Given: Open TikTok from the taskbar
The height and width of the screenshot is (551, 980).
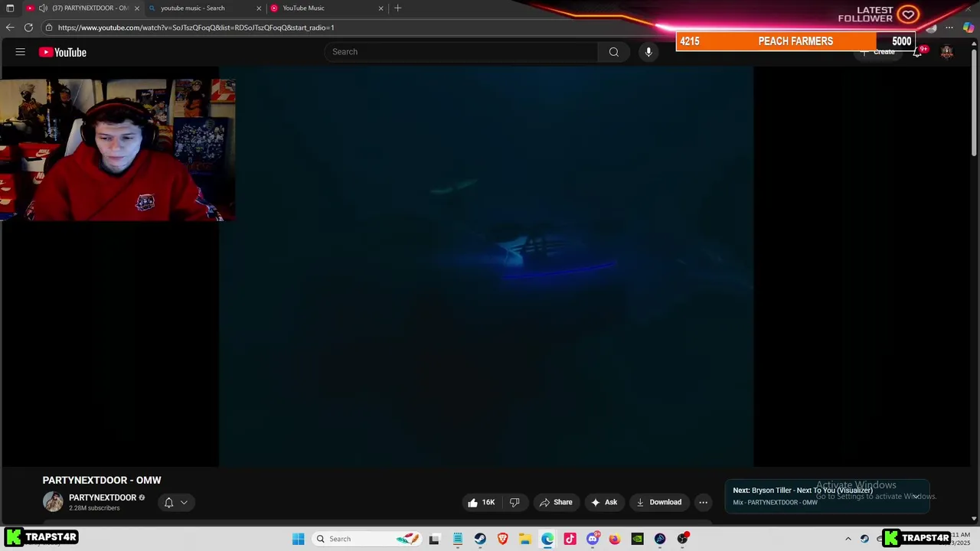Looking at the screenshot, I should (570, 539).
